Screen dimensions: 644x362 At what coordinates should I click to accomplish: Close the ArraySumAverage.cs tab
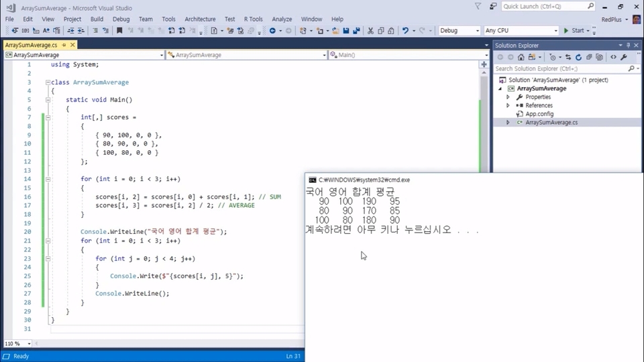coord(72,45)
